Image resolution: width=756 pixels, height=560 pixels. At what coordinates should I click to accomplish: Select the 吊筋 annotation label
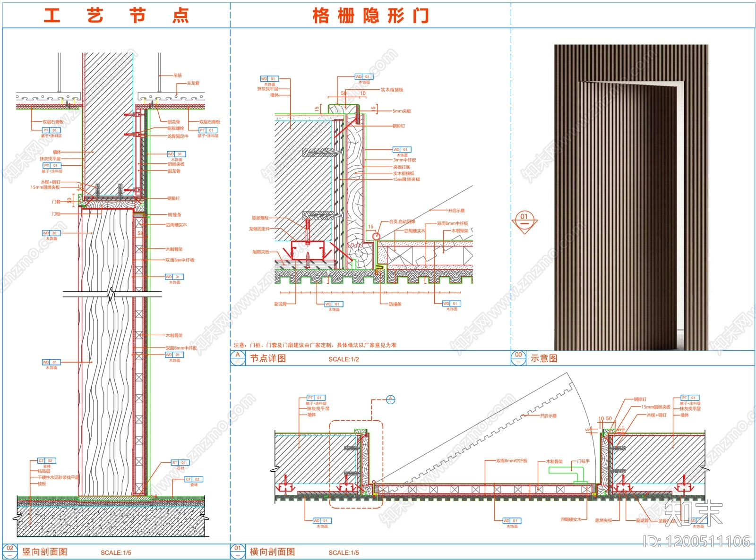point(177,75)
